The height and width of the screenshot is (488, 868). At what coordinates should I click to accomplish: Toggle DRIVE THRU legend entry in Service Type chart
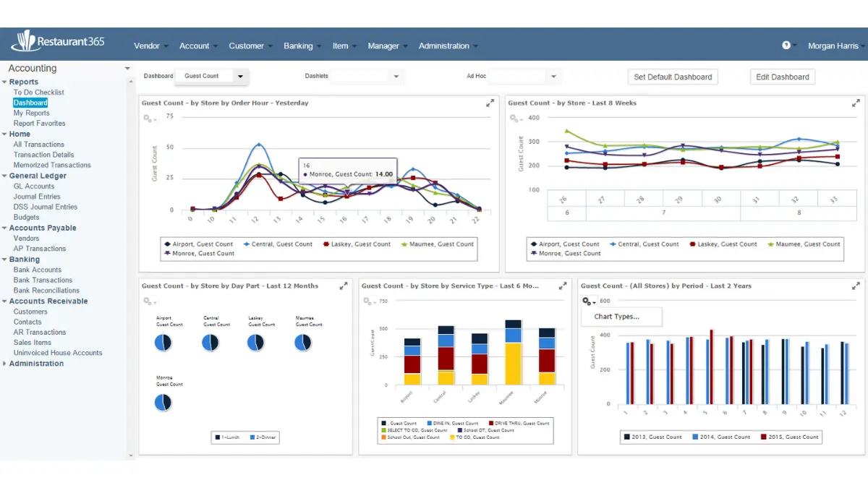pyautogui.click(x=519, y=423)
